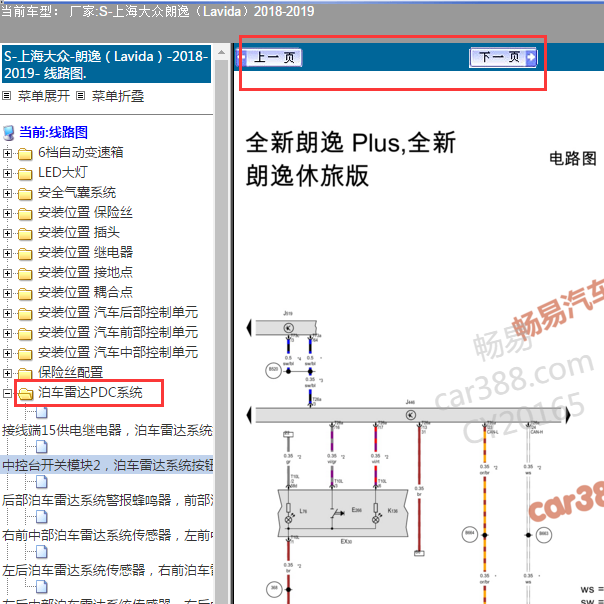
Task: Open 接线端15供电继电器，泊车雷达系统 diagram
Action: tap(107, 430)
